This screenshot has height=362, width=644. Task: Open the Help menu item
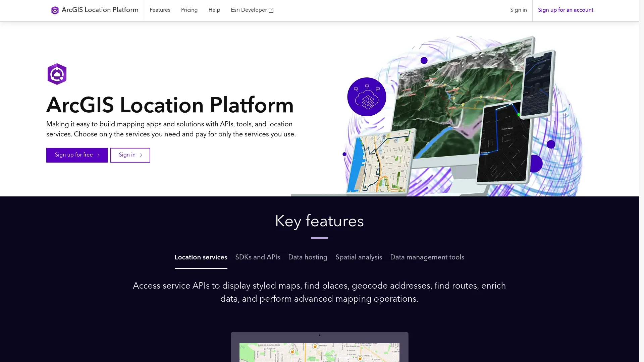pyautogui.click(x=214, y=10)
